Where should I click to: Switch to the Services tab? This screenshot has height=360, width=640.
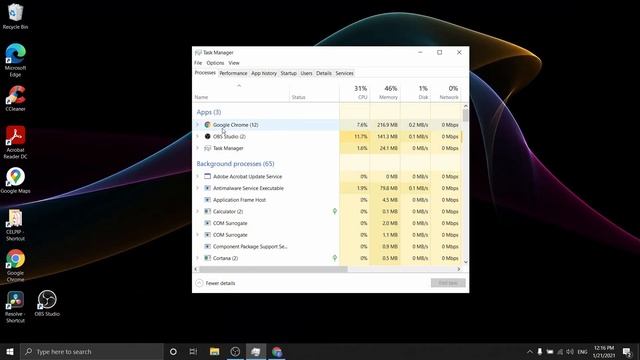[344, 73]
